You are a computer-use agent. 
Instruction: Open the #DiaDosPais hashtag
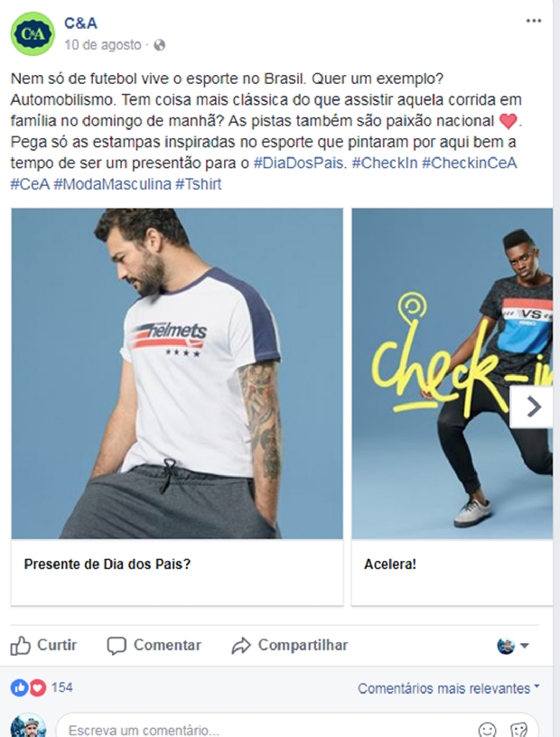(x=300, y=163)
